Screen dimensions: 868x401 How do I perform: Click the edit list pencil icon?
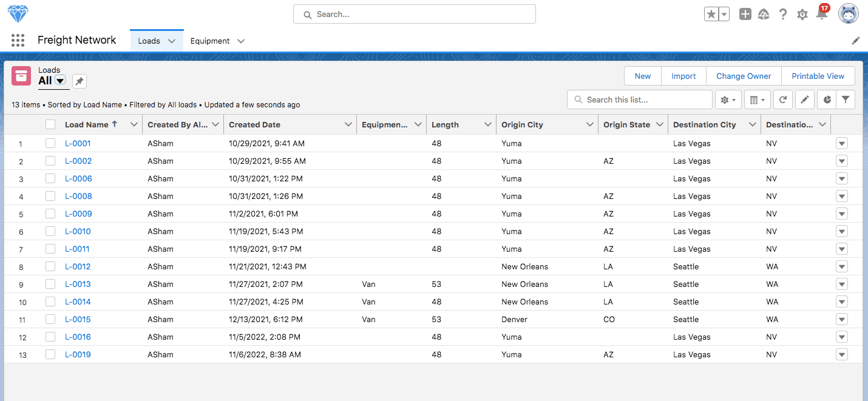pyautogui.click(x=805, y=99)
